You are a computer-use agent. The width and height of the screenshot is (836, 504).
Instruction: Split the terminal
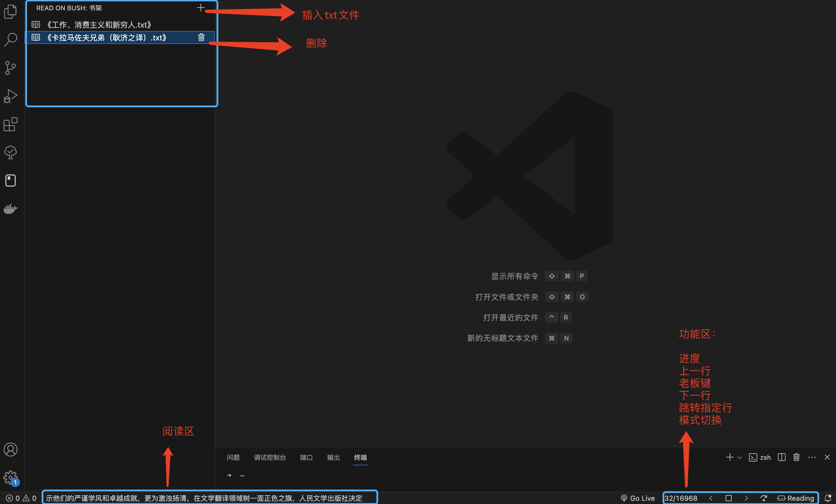(x=782, y=457)
